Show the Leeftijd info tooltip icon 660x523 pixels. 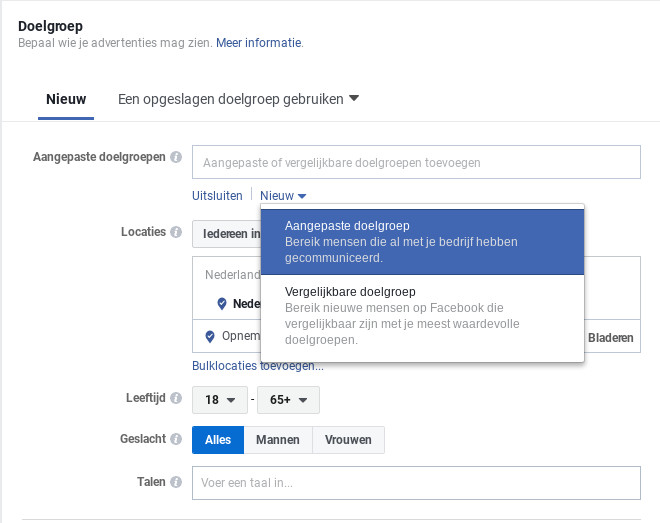[176, 398]
